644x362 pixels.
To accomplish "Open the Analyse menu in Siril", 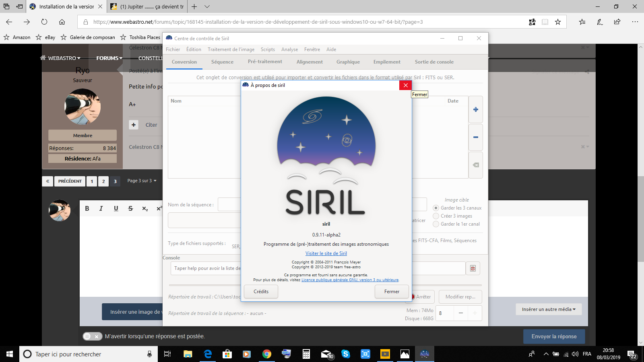I will coord(289,49).
